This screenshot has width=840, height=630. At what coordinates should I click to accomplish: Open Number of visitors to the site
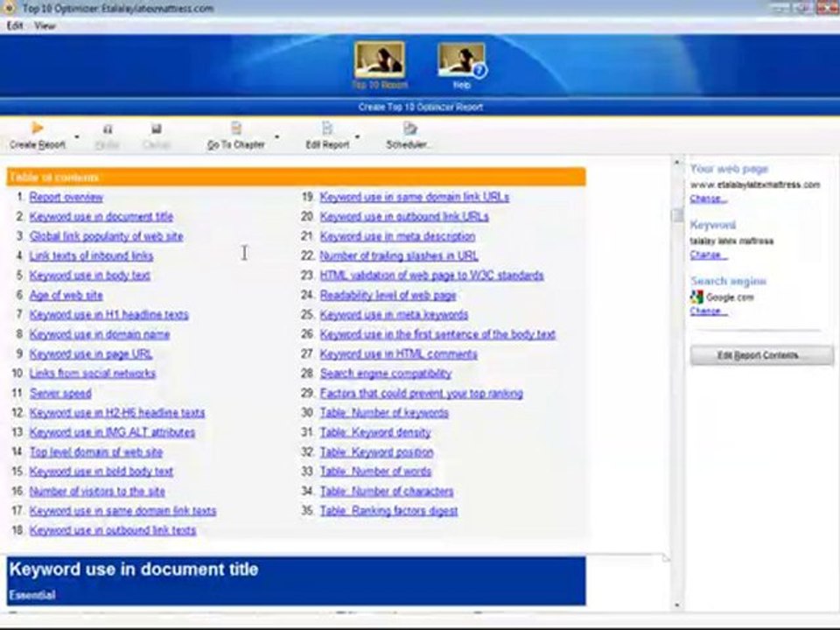tap(97, 491)
